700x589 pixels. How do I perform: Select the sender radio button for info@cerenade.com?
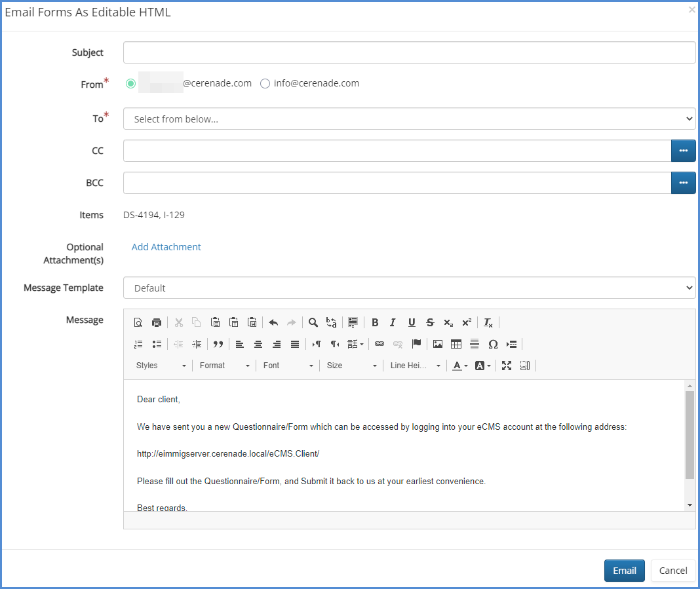[265, 83]
